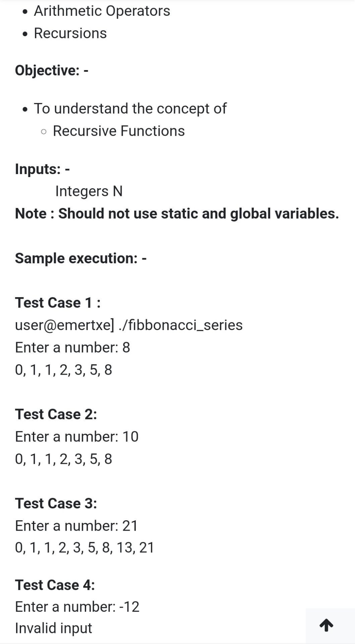Click the scroll-to-top arrow icon
Image resolution: width=355 pixels, height=644 pixels.
click(326, 625)
